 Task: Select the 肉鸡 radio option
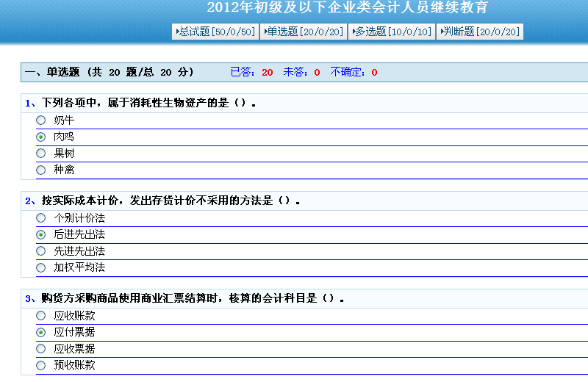(41, 137)
